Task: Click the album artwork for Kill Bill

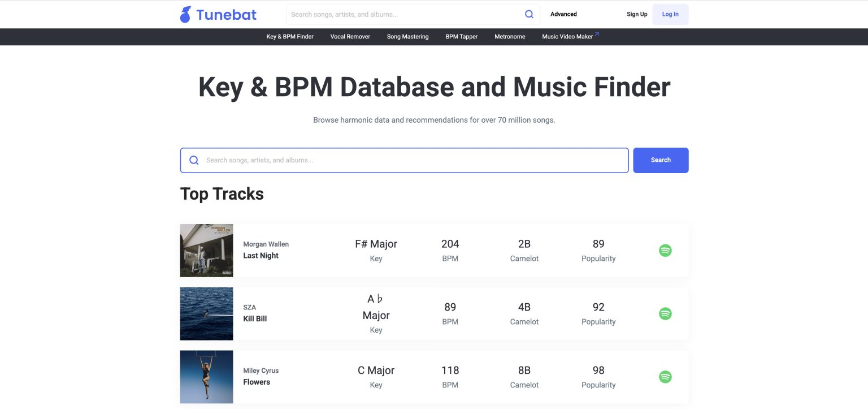Action: tap(206, 313)
